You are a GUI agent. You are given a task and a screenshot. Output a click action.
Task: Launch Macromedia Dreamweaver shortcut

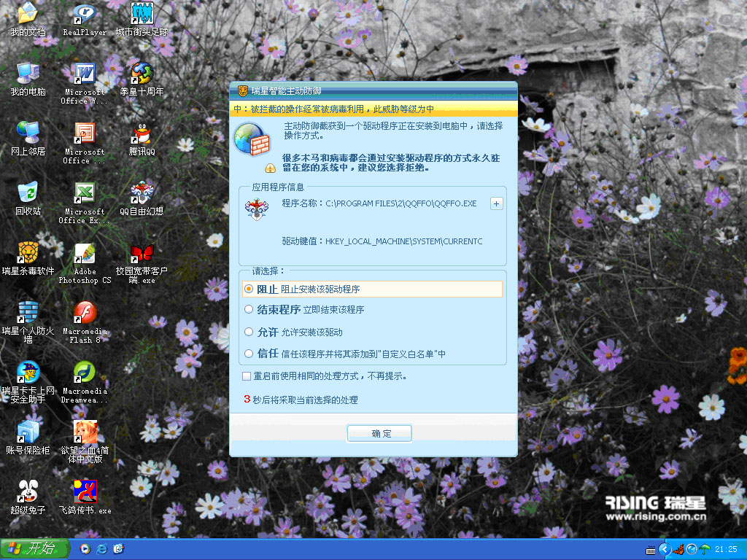85,382
